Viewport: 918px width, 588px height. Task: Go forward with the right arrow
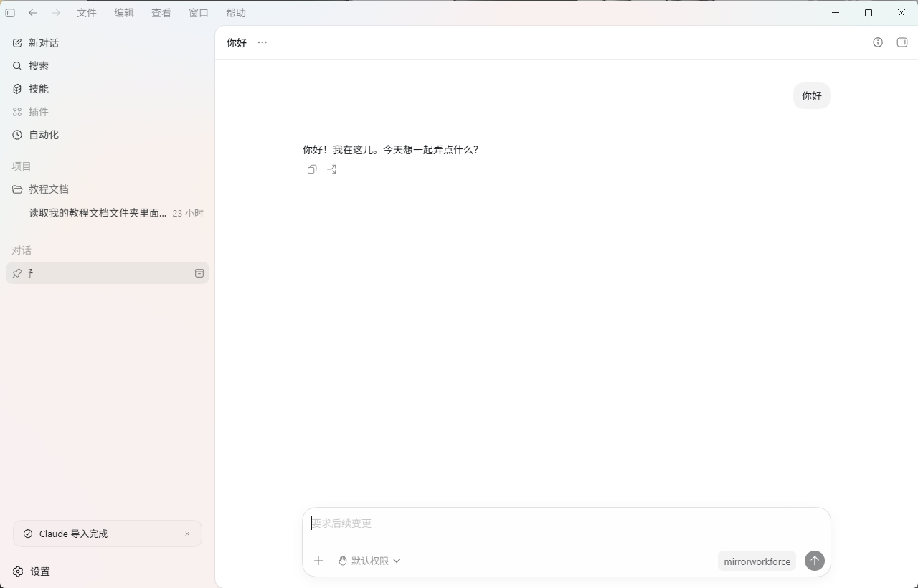coord(56,13)
